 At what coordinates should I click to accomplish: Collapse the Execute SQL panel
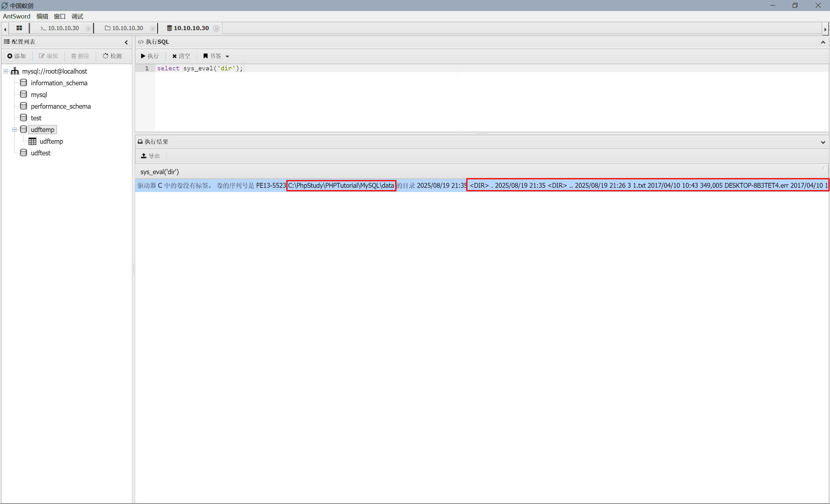[823, 42]
